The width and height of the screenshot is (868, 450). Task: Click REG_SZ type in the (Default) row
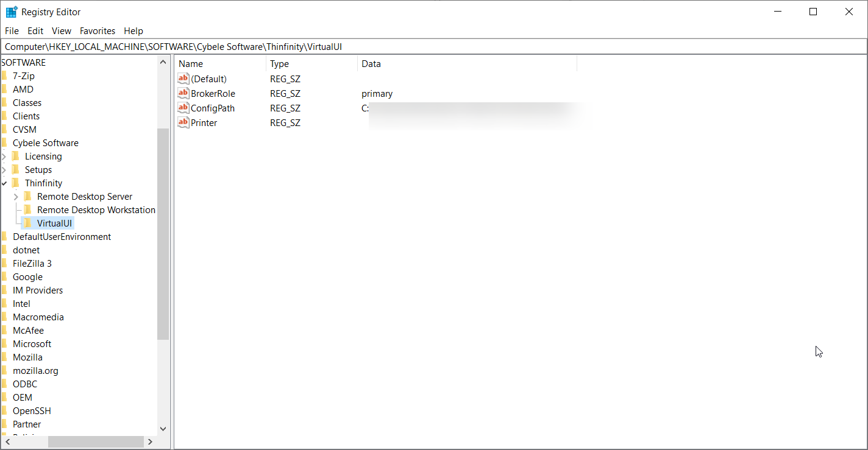tap(285, 79)
